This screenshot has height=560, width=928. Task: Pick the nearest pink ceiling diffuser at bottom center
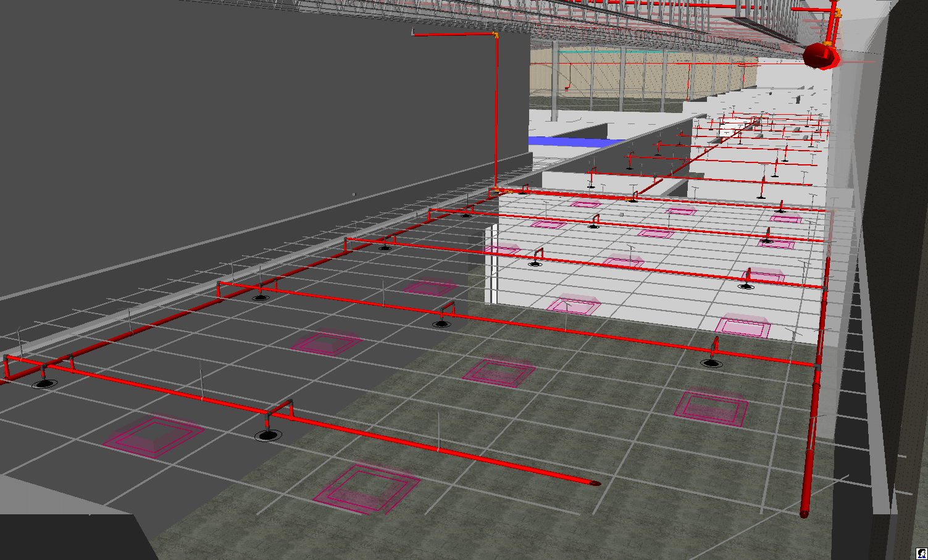(x=367, y=488)
